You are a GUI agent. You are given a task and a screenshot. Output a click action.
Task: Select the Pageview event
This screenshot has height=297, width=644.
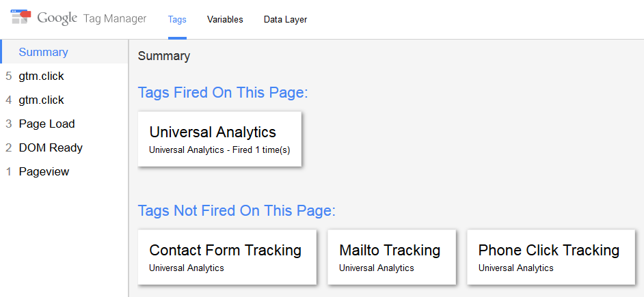[x=64, y=171]
